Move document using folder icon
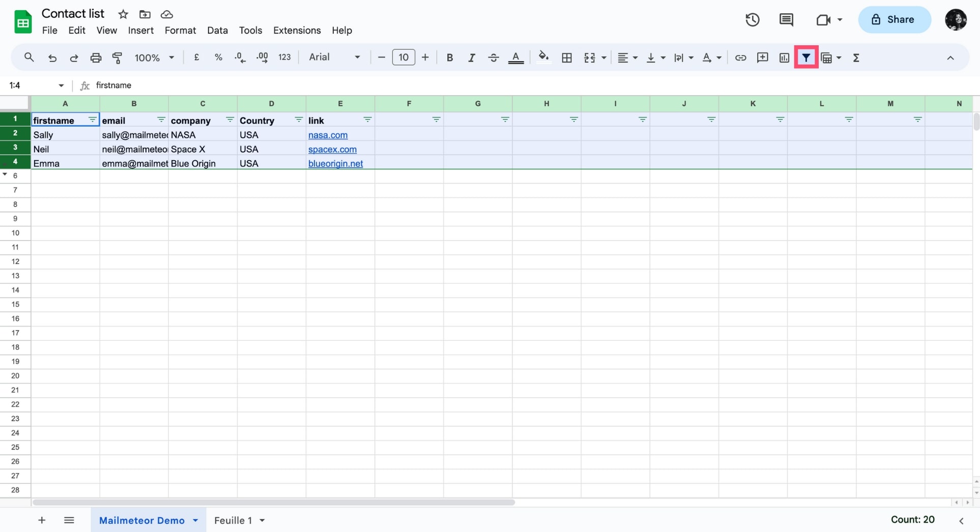 [x=145, y=14]
